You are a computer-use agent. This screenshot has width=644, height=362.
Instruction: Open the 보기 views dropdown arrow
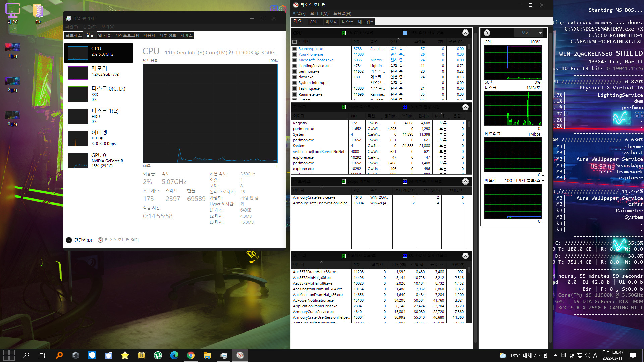[x=540, y=33]
